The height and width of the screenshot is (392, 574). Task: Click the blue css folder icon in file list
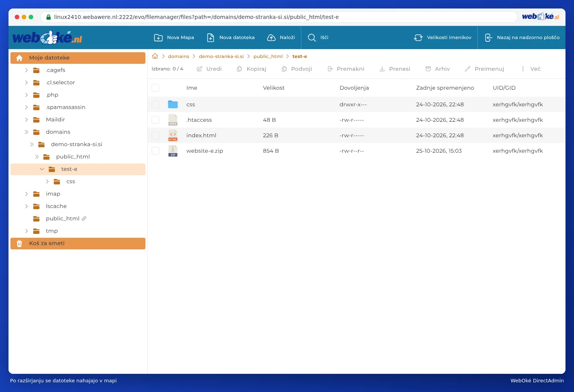click(x=173, y=104)
